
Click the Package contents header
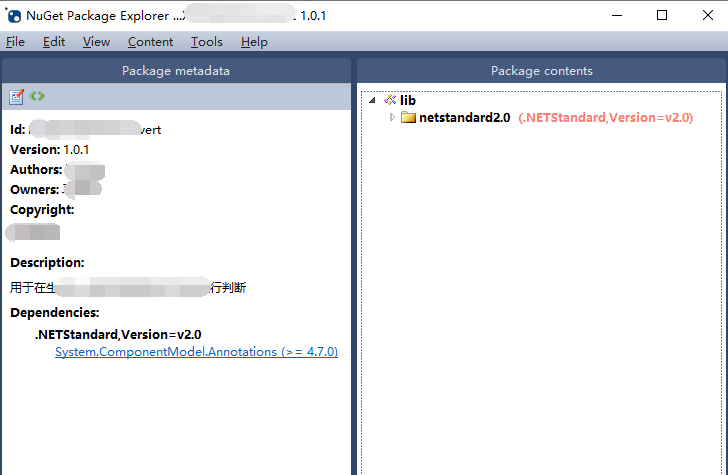(541, 71)
